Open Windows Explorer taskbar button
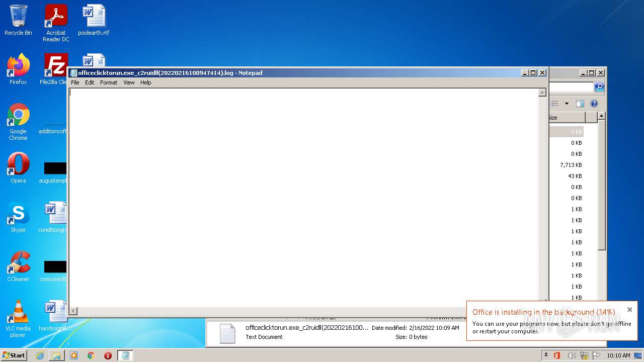Screen dimensions: 644x362 (57, 355)
